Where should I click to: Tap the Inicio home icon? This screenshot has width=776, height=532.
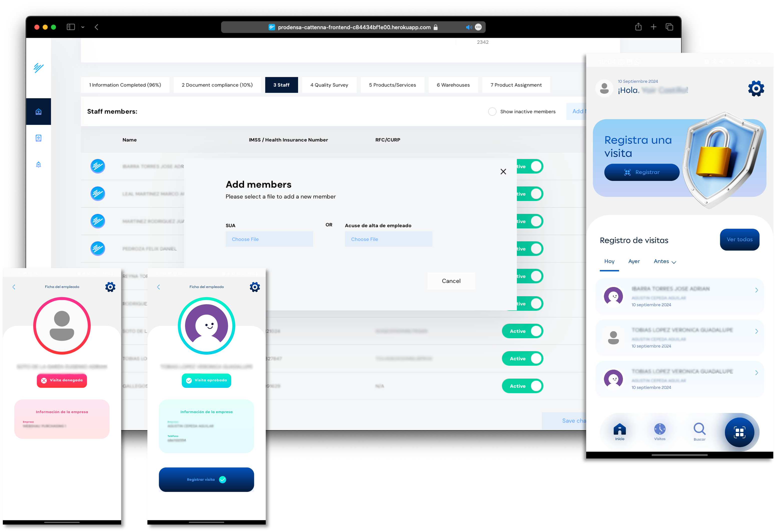619,429
